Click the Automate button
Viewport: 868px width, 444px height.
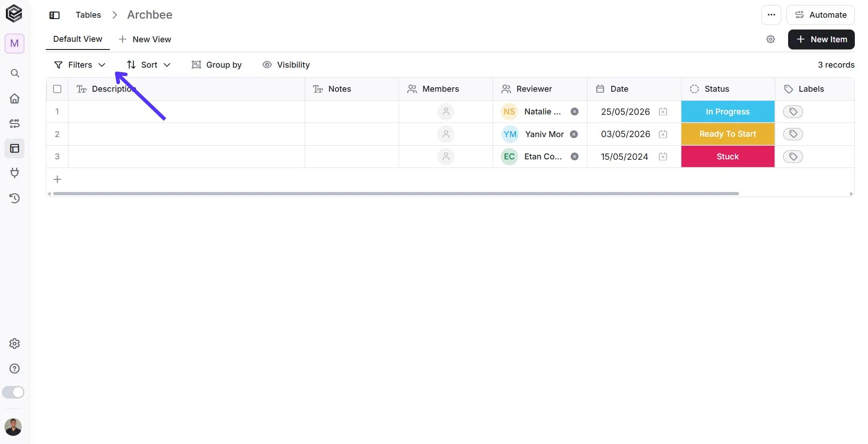click(x=821, y=15)
